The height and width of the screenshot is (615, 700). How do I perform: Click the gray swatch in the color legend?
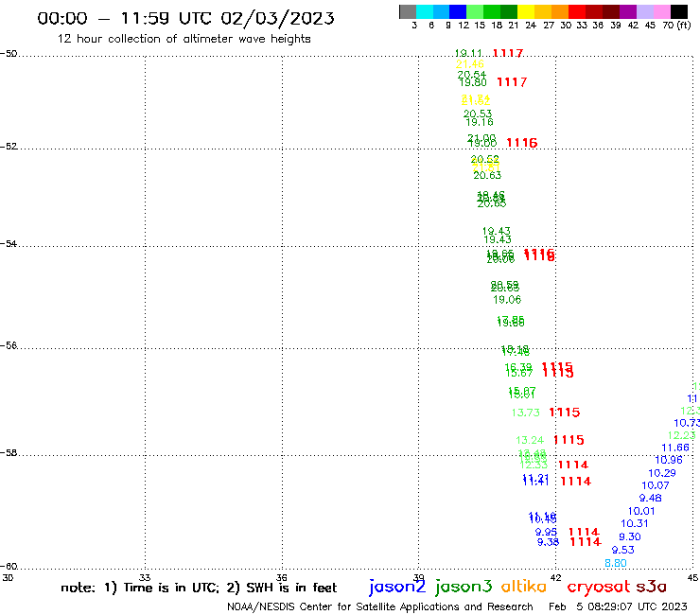click(x=408, y=11)
